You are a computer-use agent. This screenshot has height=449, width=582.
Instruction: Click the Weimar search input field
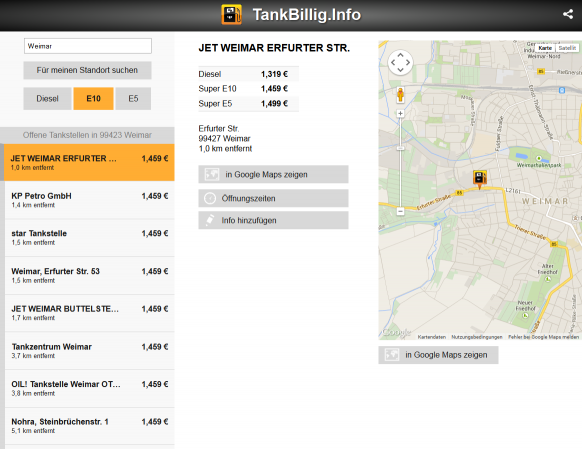tap(88, 46)
